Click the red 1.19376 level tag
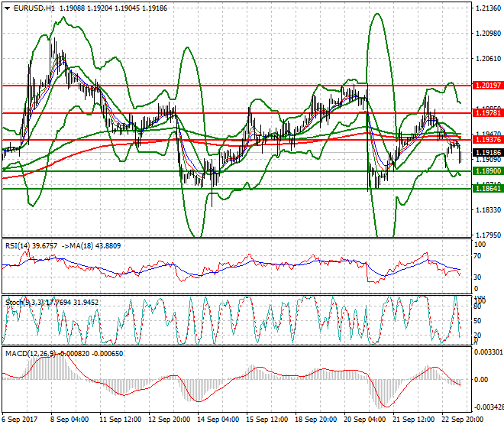 [x=487, y=140]
